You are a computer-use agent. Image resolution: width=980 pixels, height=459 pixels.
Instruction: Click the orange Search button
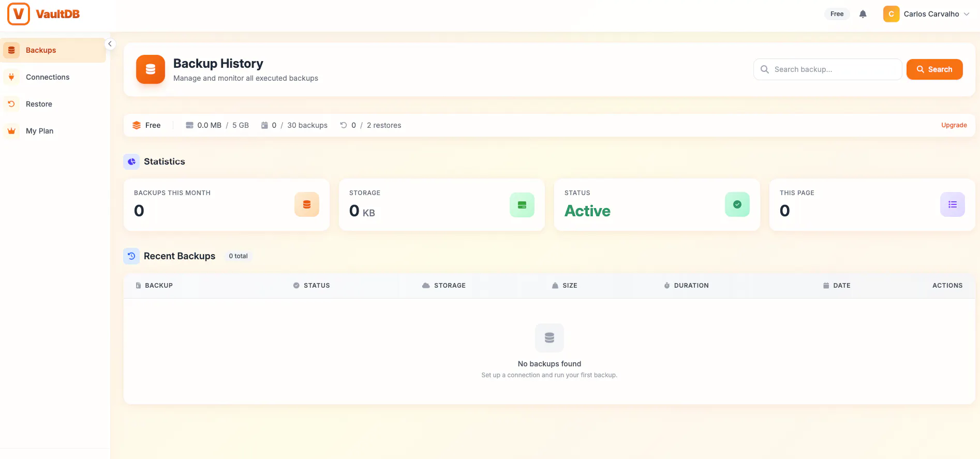tap(934, 69)
